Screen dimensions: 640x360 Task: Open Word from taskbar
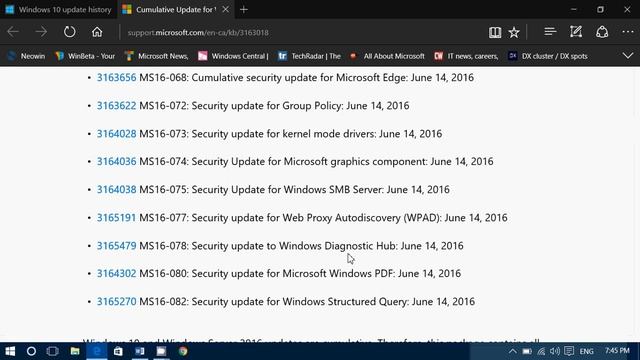[x=140, y=351]
